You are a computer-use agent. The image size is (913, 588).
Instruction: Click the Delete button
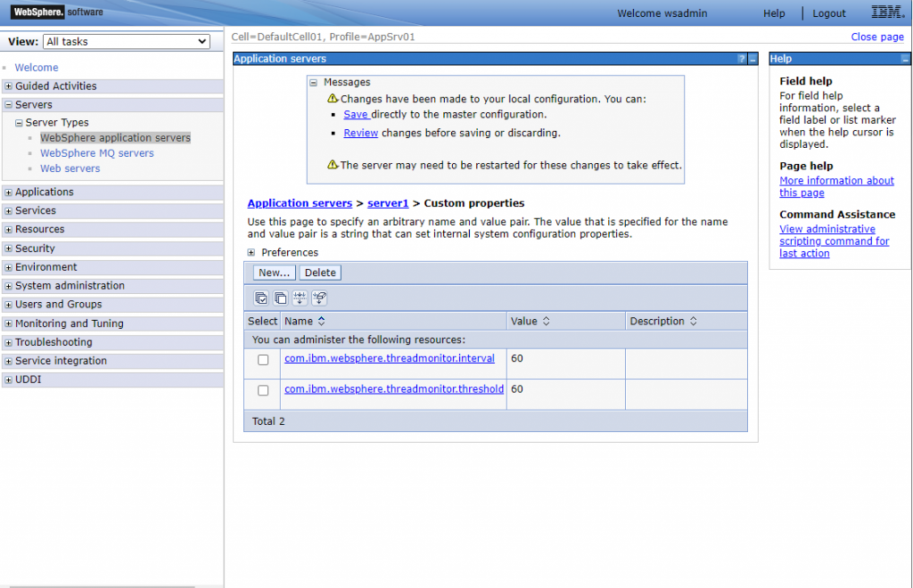tap(320, 273)
